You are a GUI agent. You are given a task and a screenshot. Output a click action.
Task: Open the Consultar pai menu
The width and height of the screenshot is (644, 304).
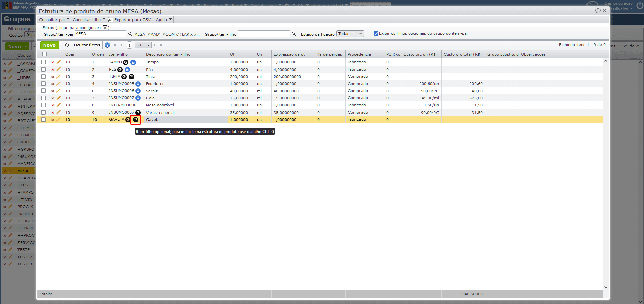click(54, 20)
